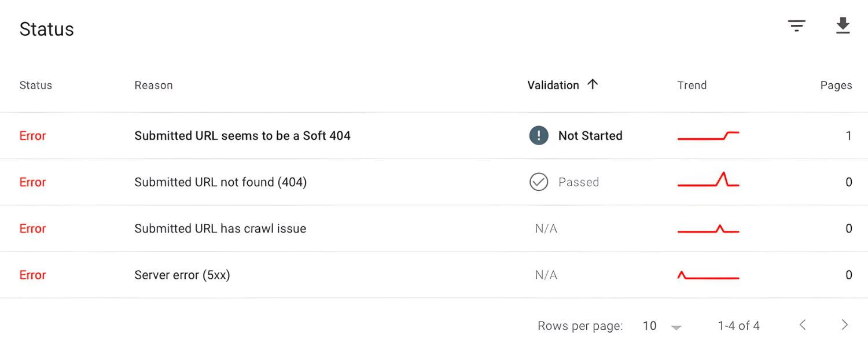Viewport: 868px width, 347px height.
Task: Click the Status column header
Action: coord(36,84)
